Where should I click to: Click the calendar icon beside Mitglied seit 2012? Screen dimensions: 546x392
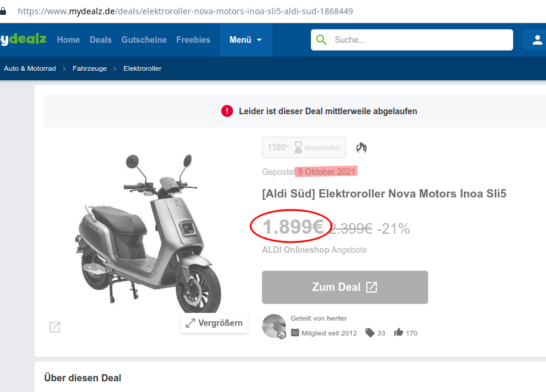click(x=295, y=333)
